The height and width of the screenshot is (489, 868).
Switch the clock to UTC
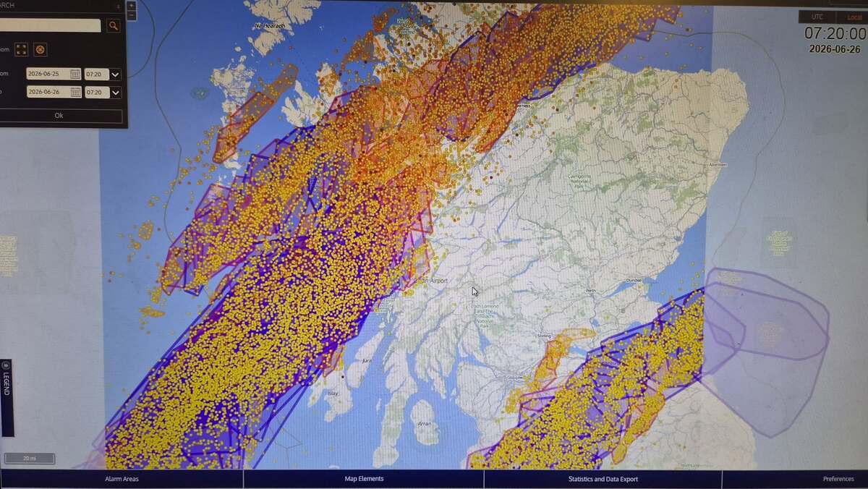point(816,17)
